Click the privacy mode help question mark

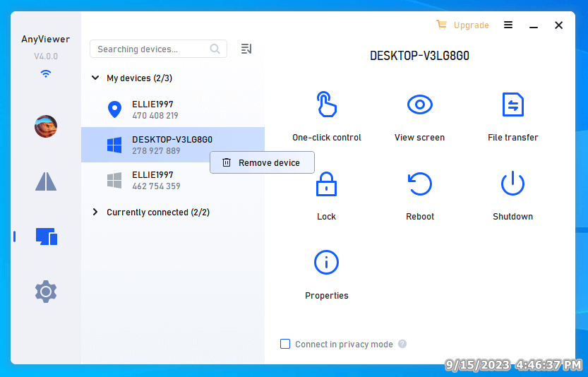click(x=402, y=344)
